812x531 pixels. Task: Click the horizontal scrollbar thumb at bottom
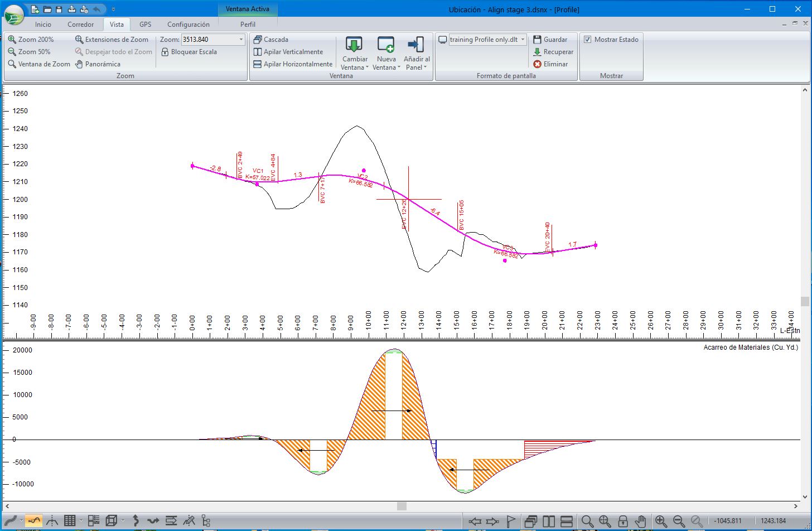(402, 506)
